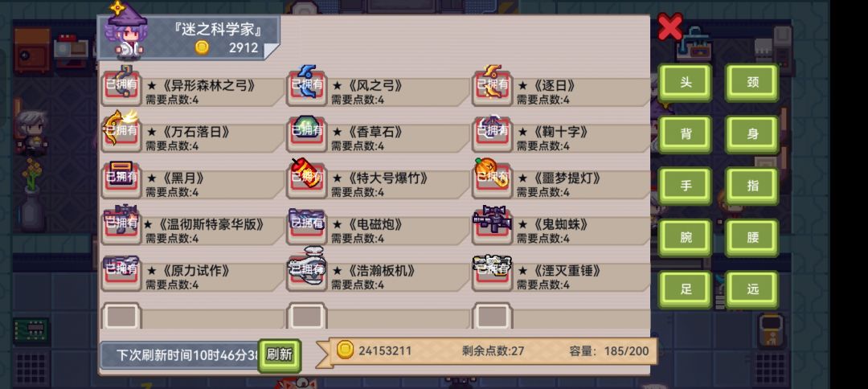Image resolution: width=868 pixels, height=389 pixels.
Task: Click the 刷新 refresh button
Action: tap(280, 354)
